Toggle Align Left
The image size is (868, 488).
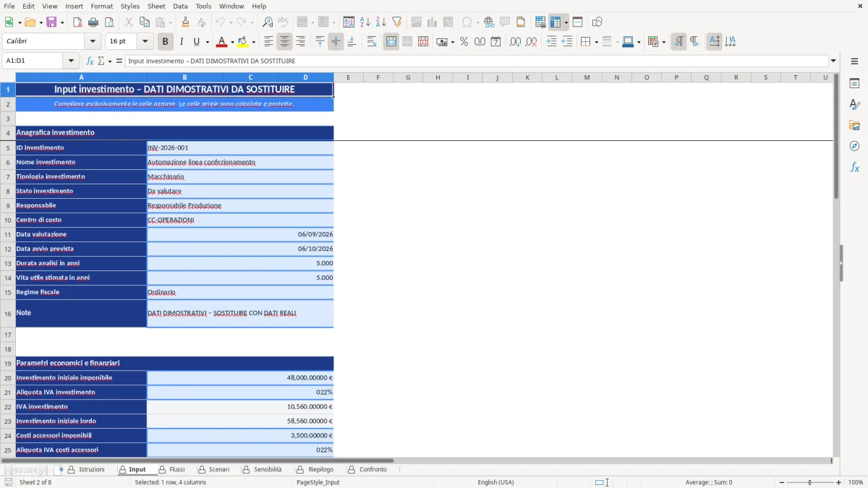(269, 42)
